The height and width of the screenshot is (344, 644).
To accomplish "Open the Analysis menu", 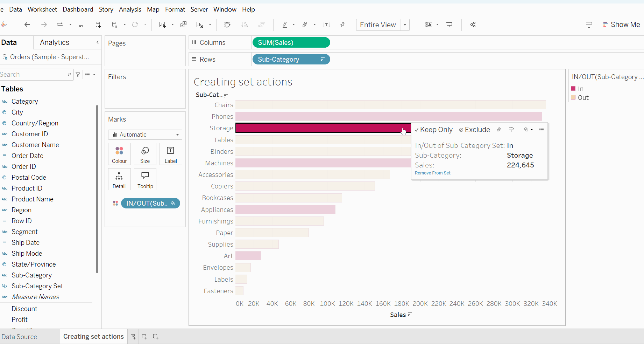I will coord(130,9).
